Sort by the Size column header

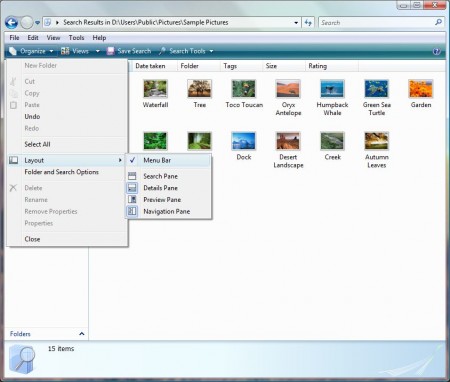pos(284,66)
